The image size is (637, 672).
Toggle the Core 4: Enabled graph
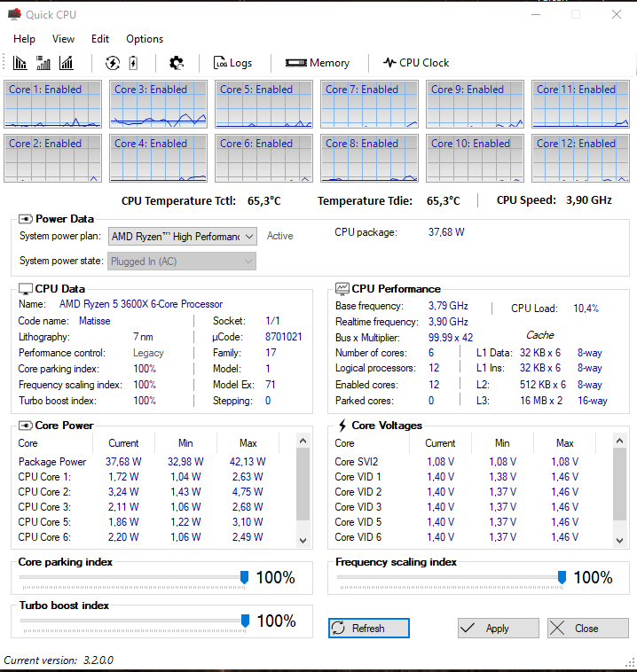(158, 158)
